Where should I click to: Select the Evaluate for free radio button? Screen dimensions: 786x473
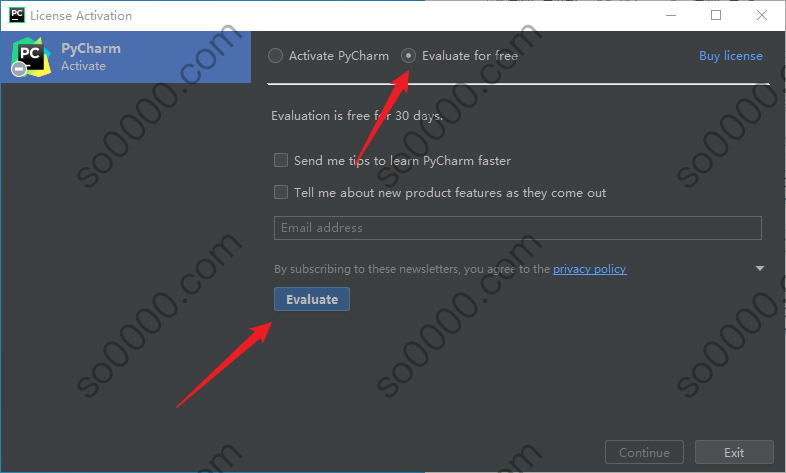tap(408, 56)
